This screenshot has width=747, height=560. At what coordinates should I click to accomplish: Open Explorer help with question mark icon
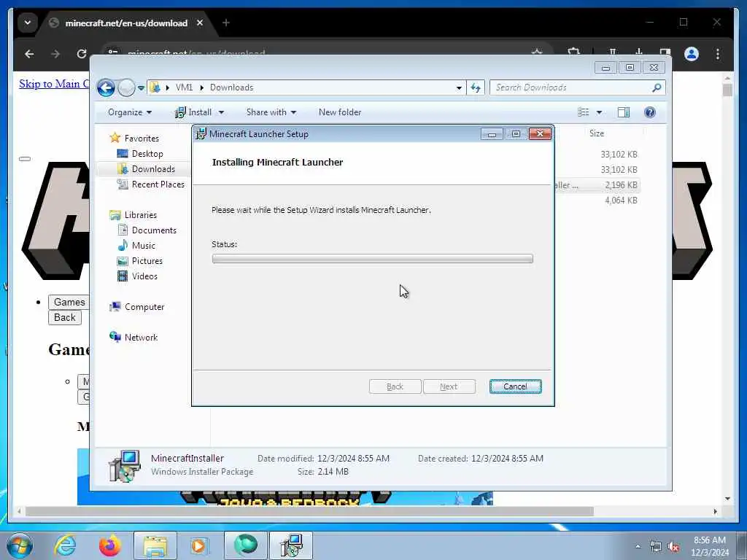tap(649, 112)
